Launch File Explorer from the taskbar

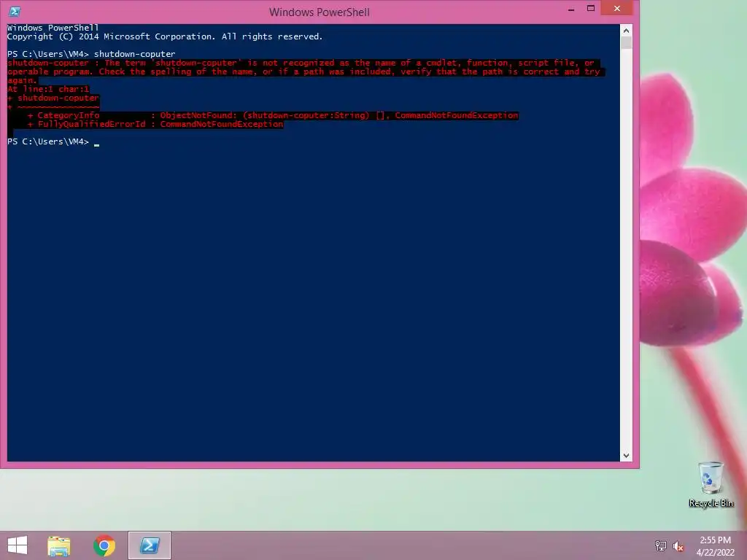[58, 545]
